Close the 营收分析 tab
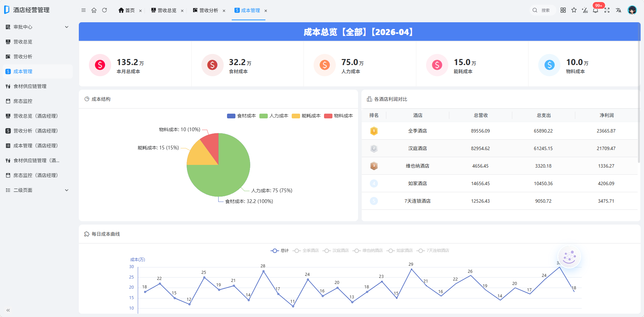Screen dimensions: 644x317 click(x=224, y=11)
